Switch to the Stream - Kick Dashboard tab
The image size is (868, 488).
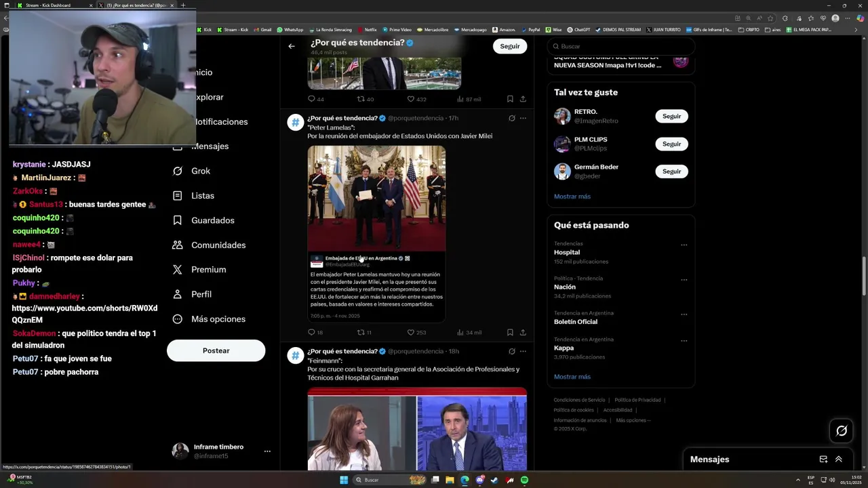coord(53,5)
